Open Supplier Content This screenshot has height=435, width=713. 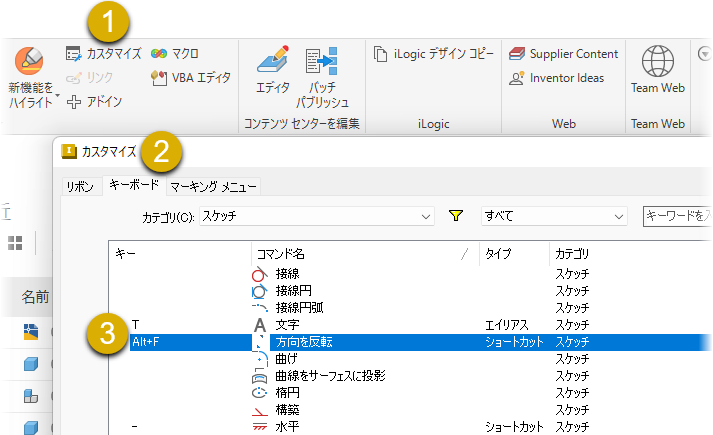click(563, 54)
